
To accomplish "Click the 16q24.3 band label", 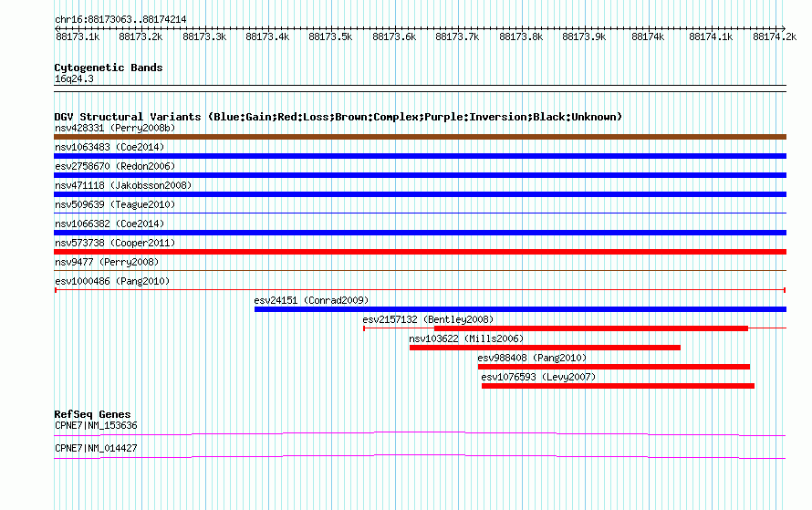I will (74, 78).
